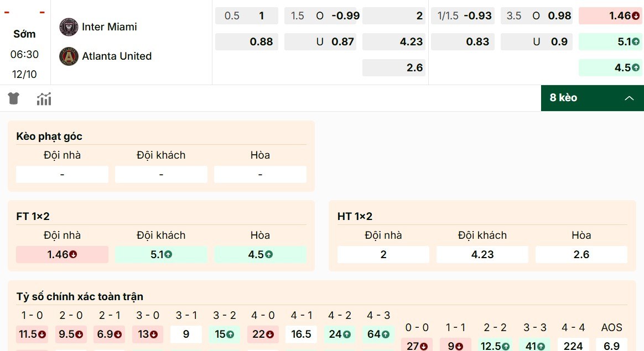Viewport: 644px width, 351px height.
Task: Select Đội nhà odds 1.46 in FT 1×2 panel
Action: click(x=62, y=255)
